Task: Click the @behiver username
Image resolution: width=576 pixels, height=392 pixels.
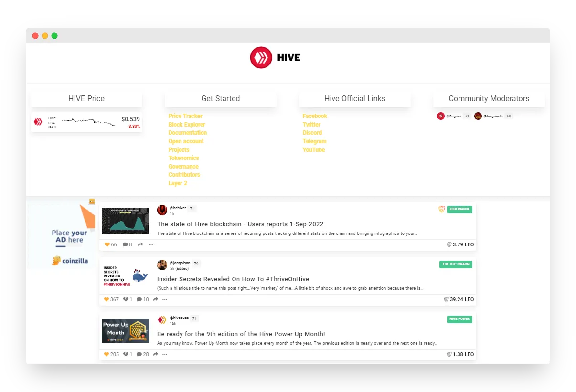Action: [x=178, y=208]
